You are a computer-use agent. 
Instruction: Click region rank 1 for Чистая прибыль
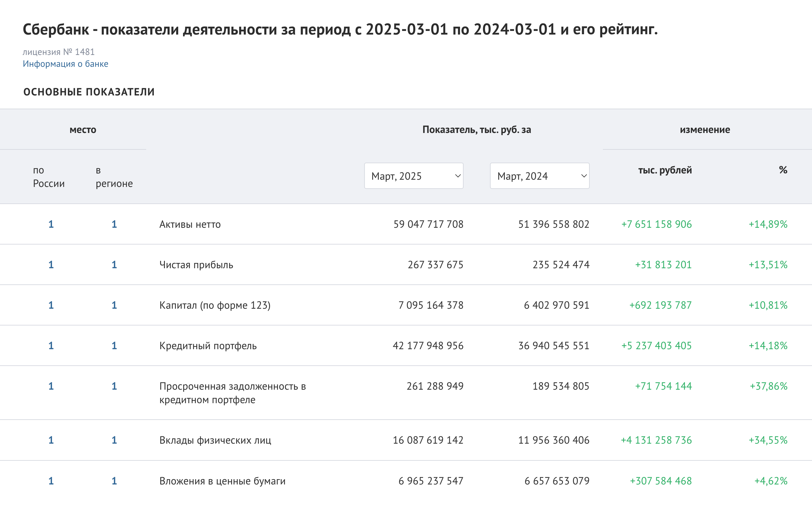tap(114, 265)
